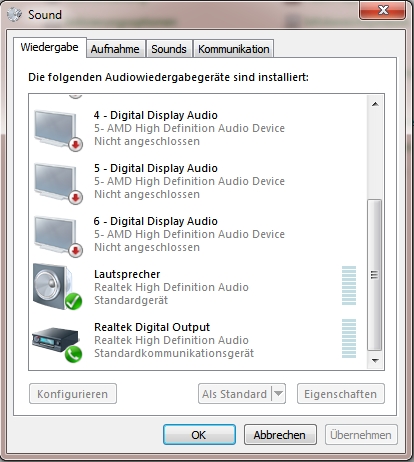Click 'Standardkommunikationsgerät' status text
Screen dimensions: 414x462
coord(174,353)
